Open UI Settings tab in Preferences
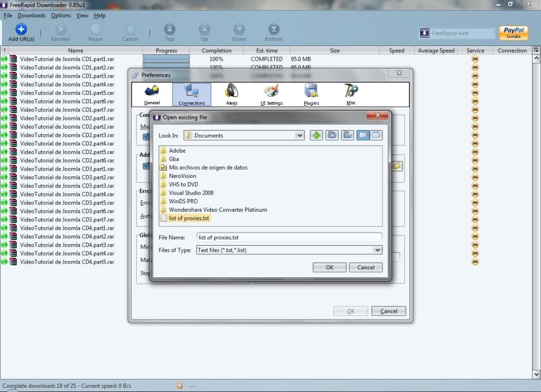541x392 pixels. pyautogui.click(x=272, y=94)
